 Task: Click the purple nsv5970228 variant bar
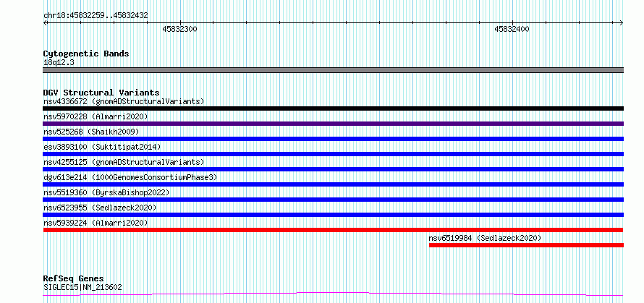coord(333,124)
